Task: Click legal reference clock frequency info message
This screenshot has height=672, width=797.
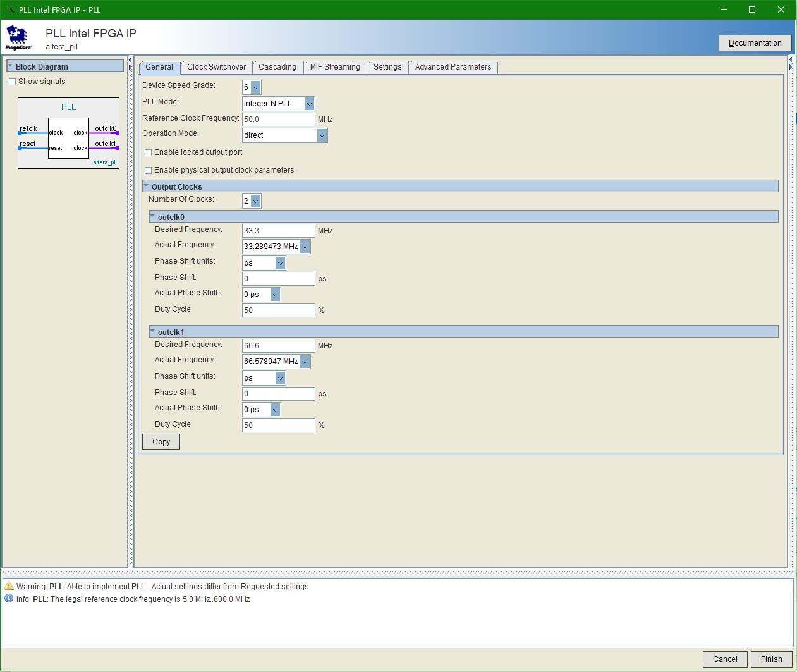Action: point(133,599)
